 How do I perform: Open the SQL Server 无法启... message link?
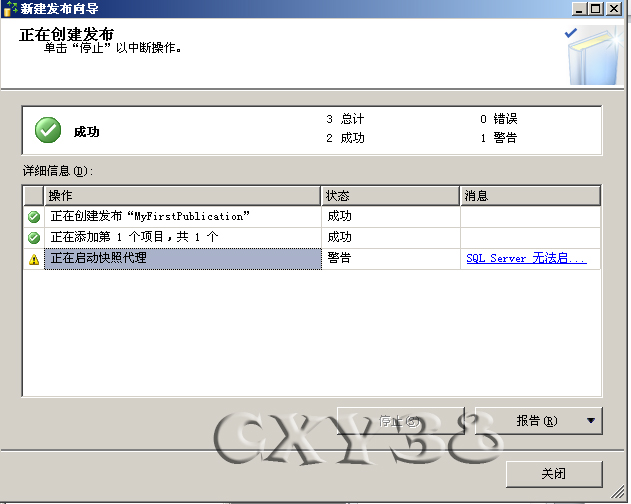[526, 259]
